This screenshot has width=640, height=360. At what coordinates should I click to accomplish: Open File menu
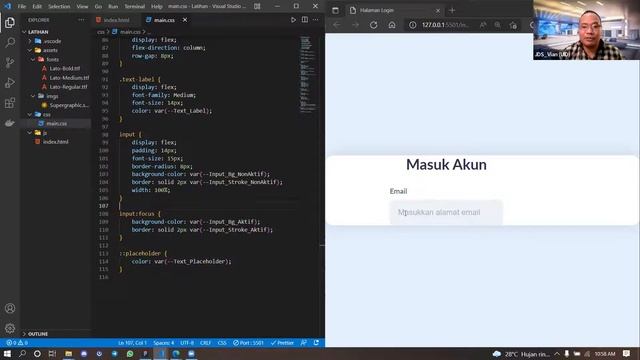pyautogui.click(x=22, y=7)
